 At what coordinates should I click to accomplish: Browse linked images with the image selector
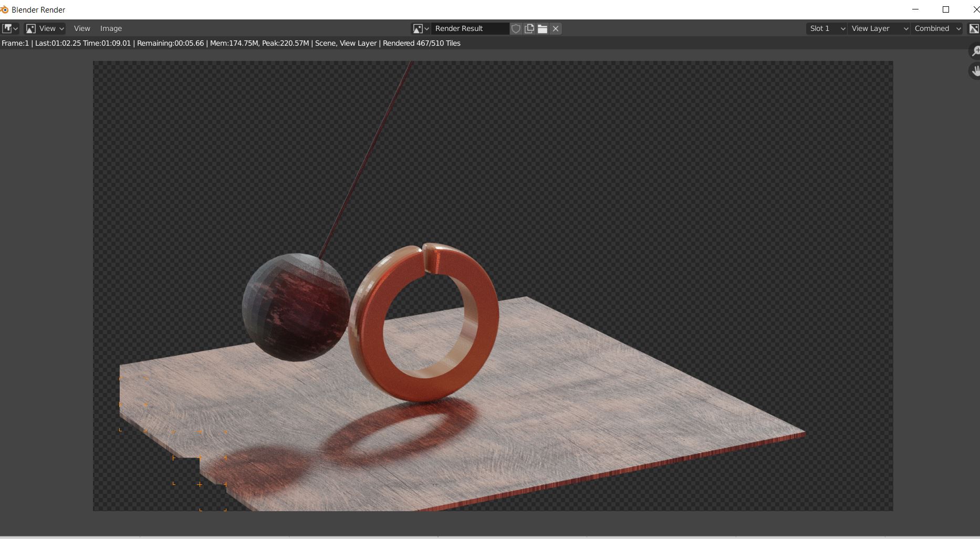(421, 28)
